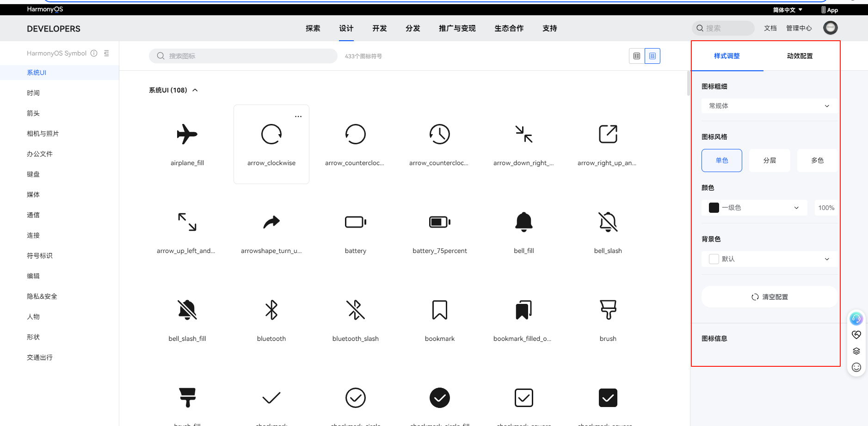Screen dimensions: 868x426
Task: Switch to list view layout
Action: coord(637,56)
